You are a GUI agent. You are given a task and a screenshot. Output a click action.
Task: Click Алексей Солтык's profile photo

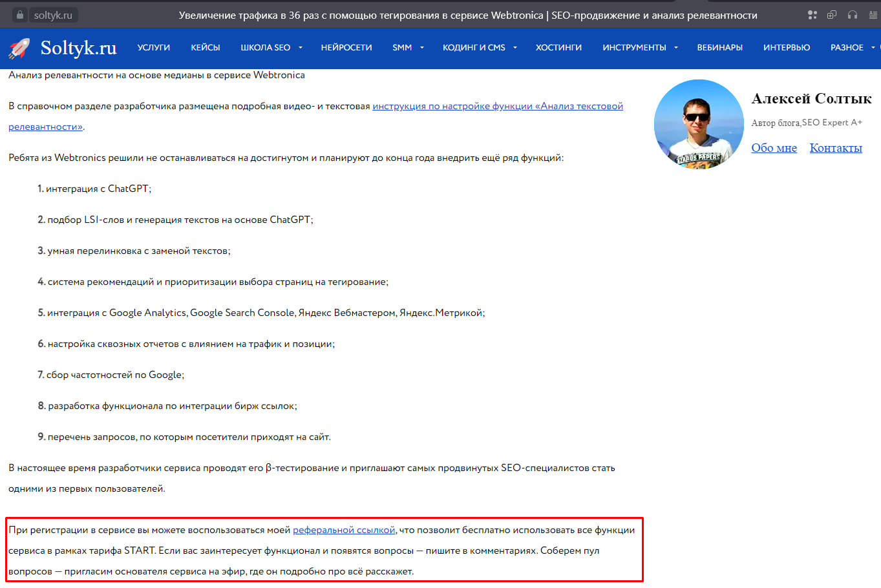699,124
